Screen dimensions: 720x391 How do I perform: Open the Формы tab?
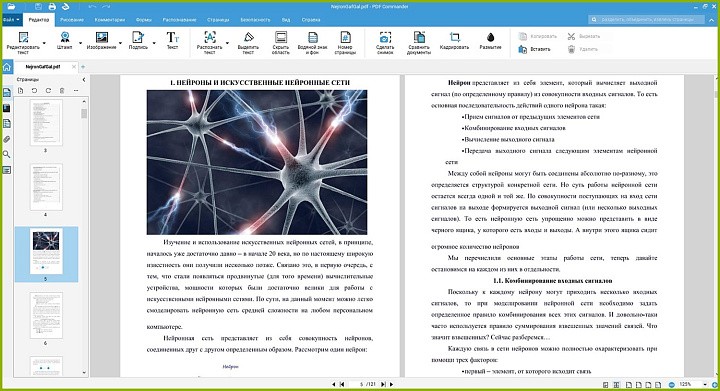(x=144, y=20)
